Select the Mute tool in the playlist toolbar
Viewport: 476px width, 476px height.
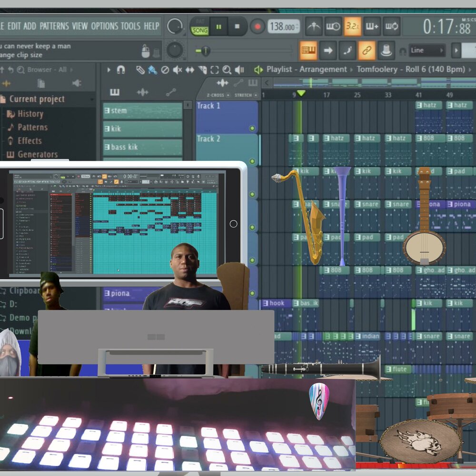click(x=177, y=70)
